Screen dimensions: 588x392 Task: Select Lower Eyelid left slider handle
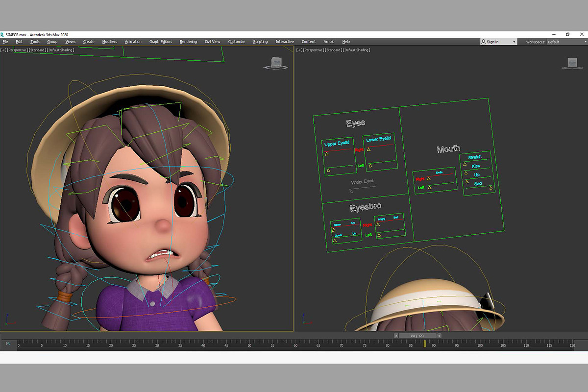click(x=370, y=166)
